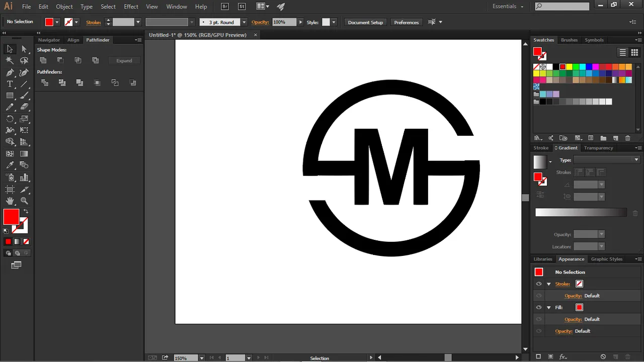Pick the Gradient tool in toolbox

(x=24, y=153)
